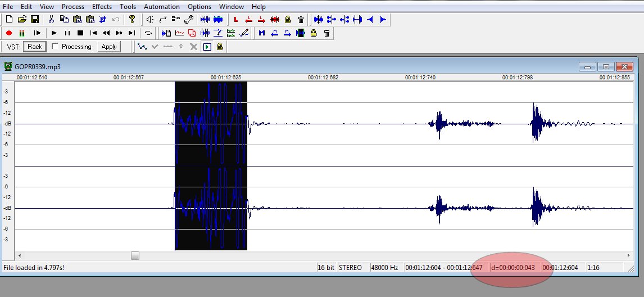Apply the VST effects
This screenshot has width=644, height=297.
[x=109, y=47]
